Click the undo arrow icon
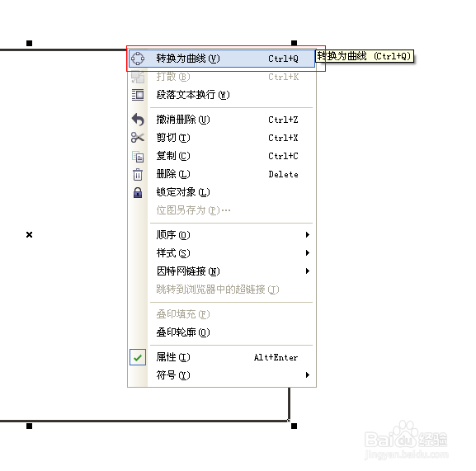476x471 pixels. [138, 120]
